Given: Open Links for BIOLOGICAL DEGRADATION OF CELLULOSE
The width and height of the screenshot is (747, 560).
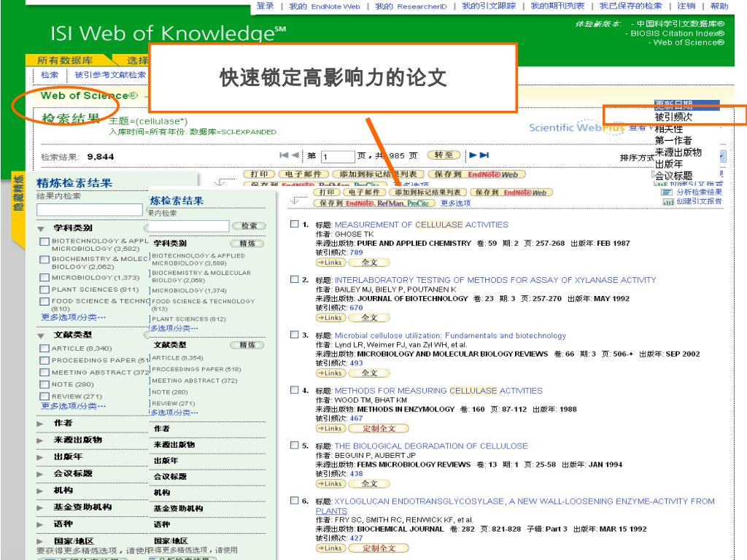Looking at the screenshot, I should tap(330, 483).
